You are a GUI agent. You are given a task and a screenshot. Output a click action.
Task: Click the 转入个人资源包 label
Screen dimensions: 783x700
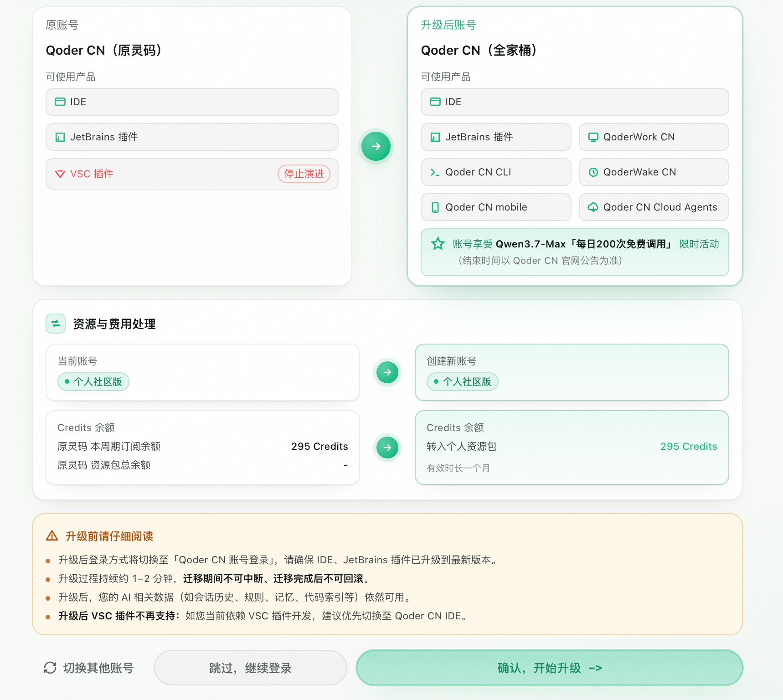(x=462, y=447)
